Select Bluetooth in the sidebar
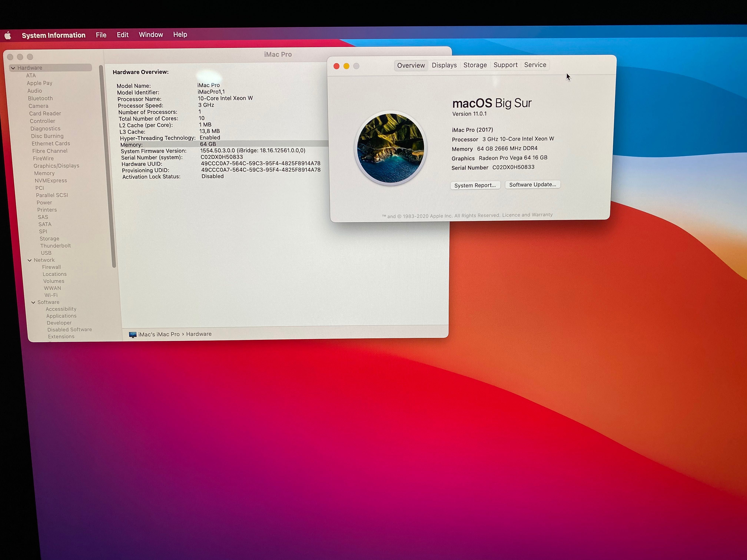This screenshot has height=560, width=747. click(40, 98)
